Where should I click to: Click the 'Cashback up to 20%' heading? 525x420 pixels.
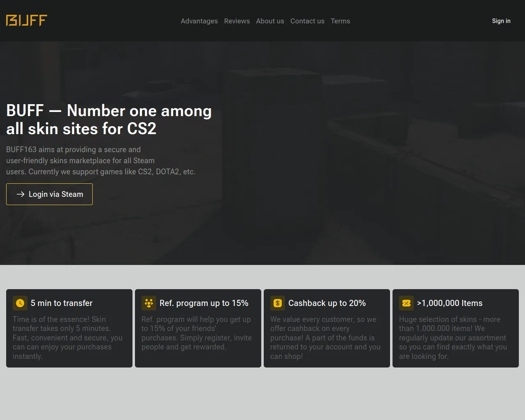tap(327, 303)
